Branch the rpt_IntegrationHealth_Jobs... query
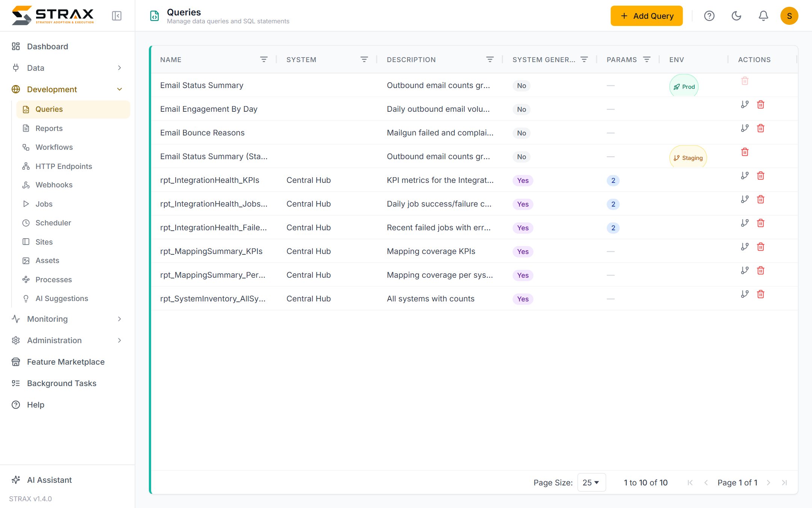 click(745, 199)
